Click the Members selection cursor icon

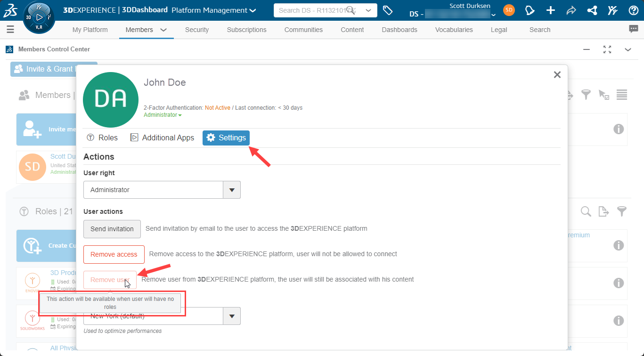tap(603, 95)
